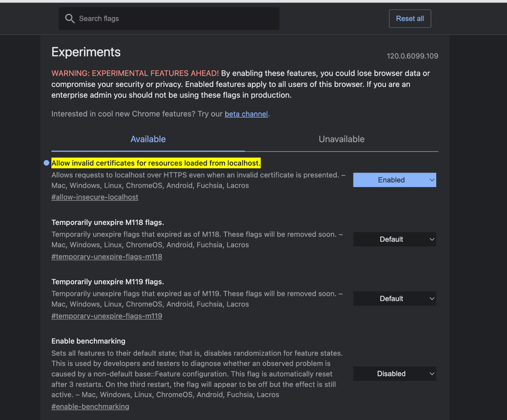Click the chevron on the Enabled dropdown

tap(431, 180)
